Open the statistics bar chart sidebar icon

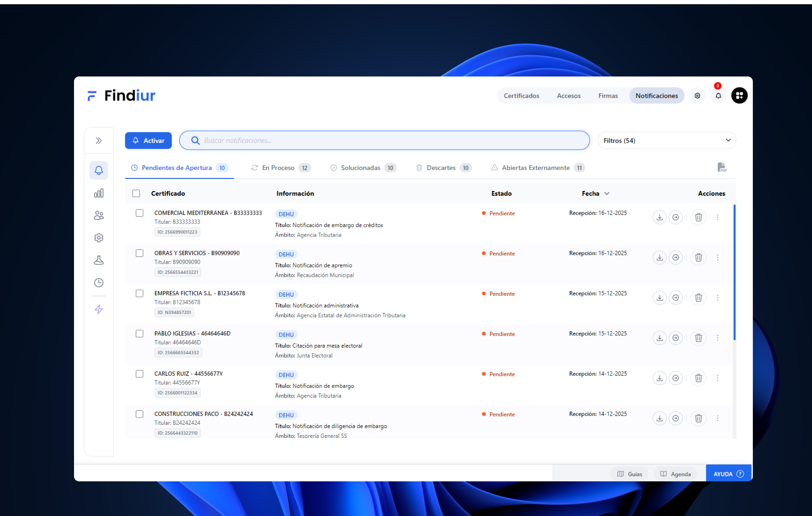point(99,193)
